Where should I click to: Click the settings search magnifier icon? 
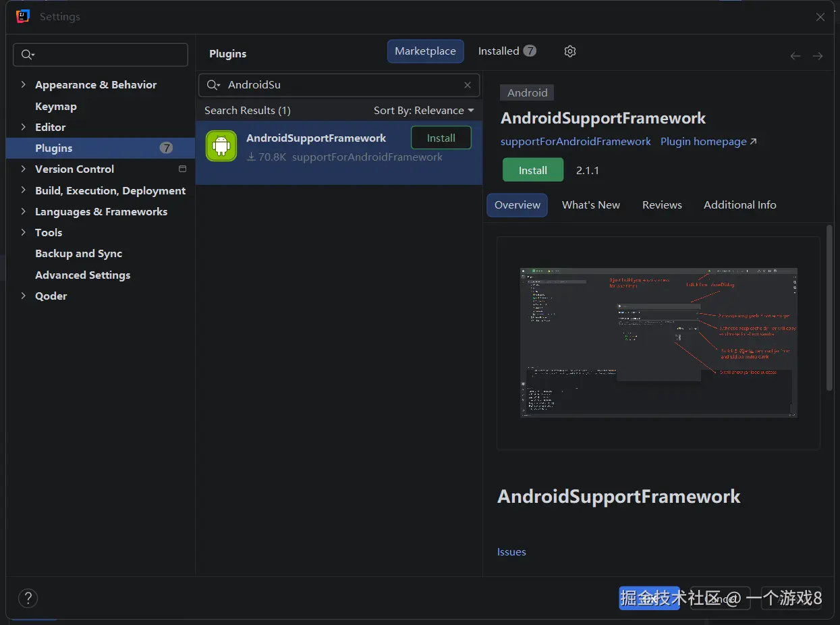coord(28,55)
